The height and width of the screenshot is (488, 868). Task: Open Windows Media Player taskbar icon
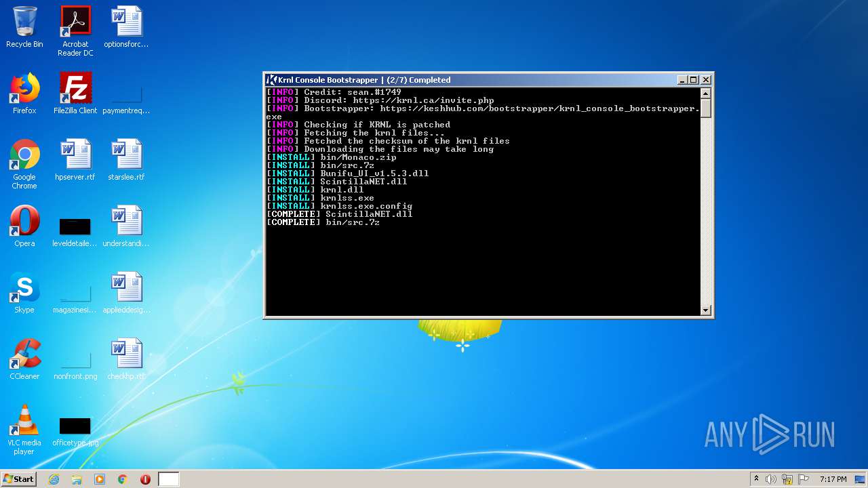coord(100,479)
